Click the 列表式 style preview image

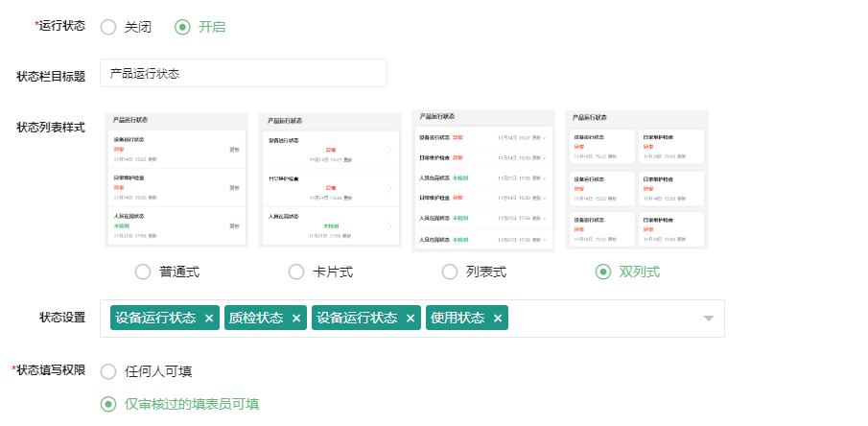483,180
